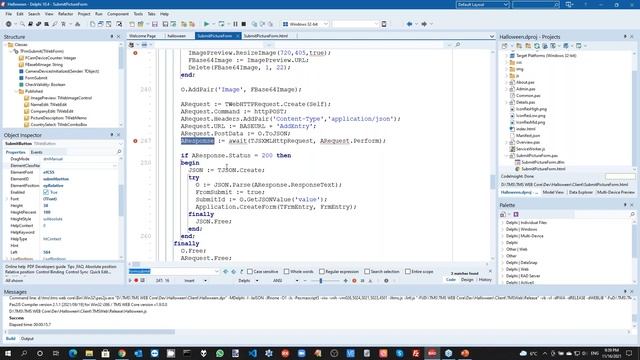This screenshot has width=640, height=360.
Task: Find the next match with the search arrow
Action: click(x=233, y=271)
